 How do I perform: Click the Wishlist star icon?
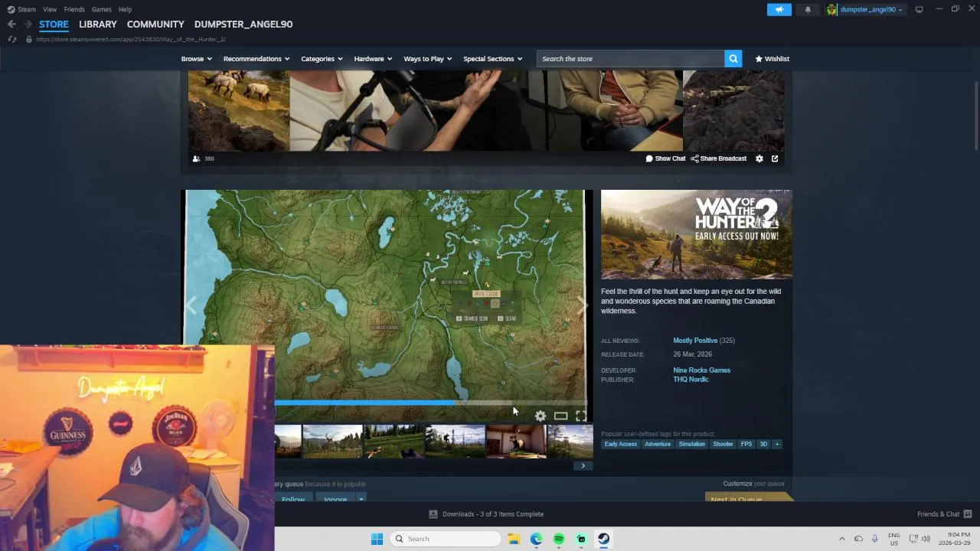pos(759,59)
